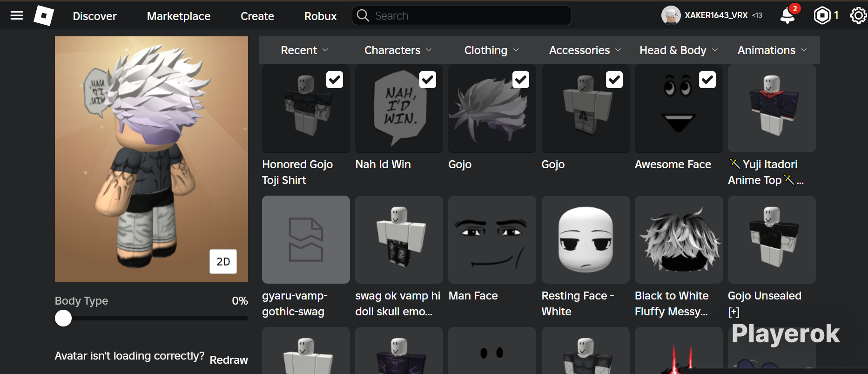Expand the Clothing dropdown chevron
868x374 pixels.
(516, 50)
